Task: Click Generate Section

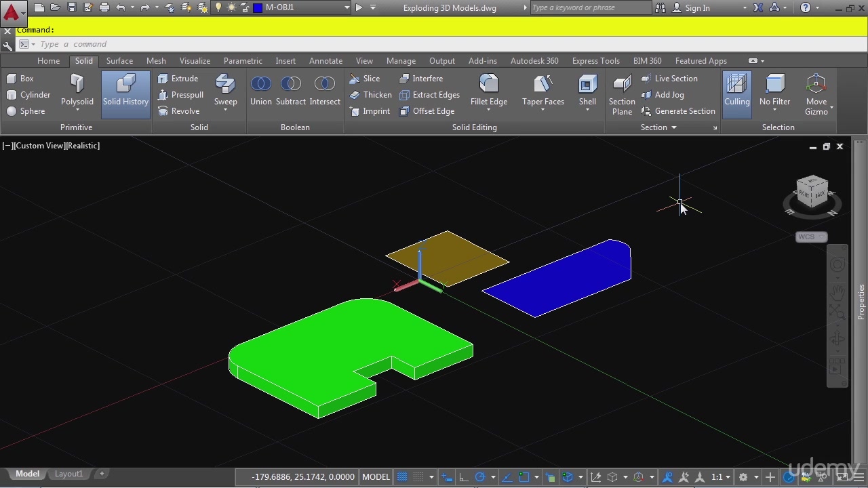Action: (678, 111)
